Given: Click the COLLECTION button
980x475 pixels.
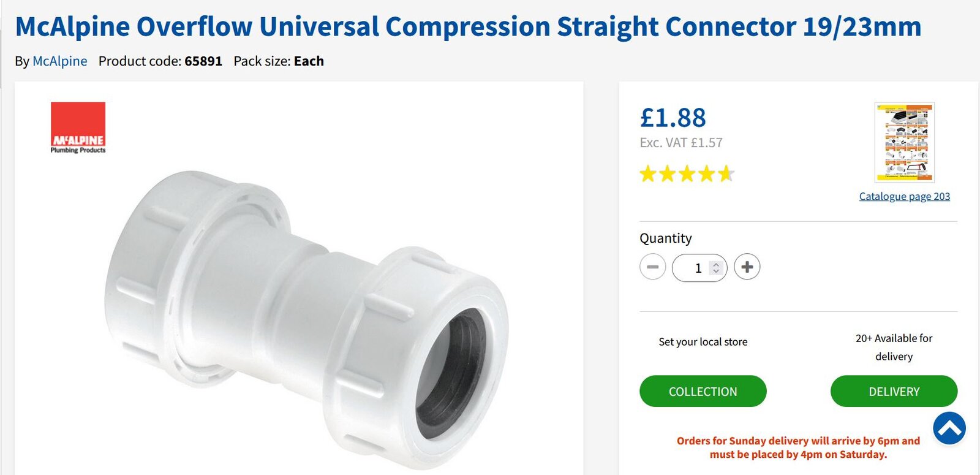Looking at the screenshot, I should (703, 391).
